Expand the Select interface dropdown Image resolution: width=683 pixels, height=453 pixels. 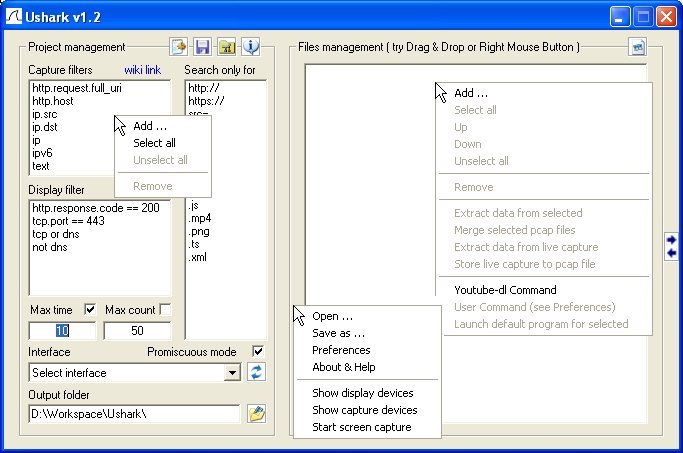[233, 373]
